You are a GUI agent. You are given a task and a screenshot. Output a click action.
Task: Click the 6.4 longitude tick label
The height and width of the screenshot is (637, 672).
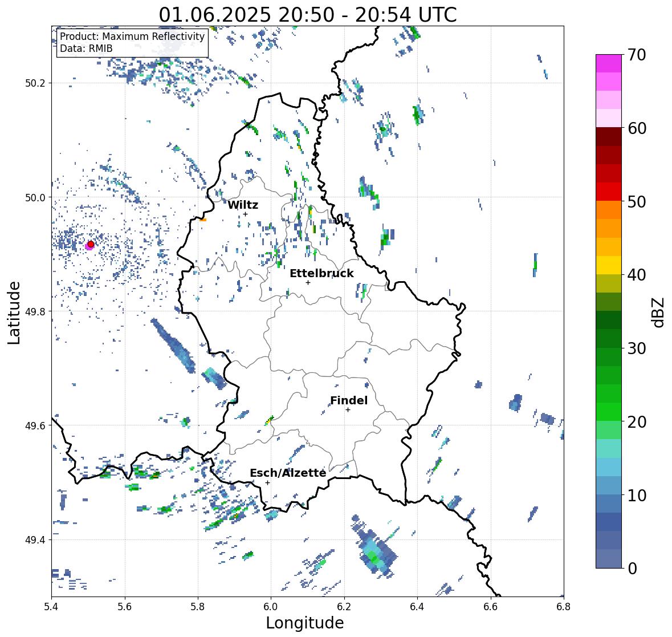(417, 607)
